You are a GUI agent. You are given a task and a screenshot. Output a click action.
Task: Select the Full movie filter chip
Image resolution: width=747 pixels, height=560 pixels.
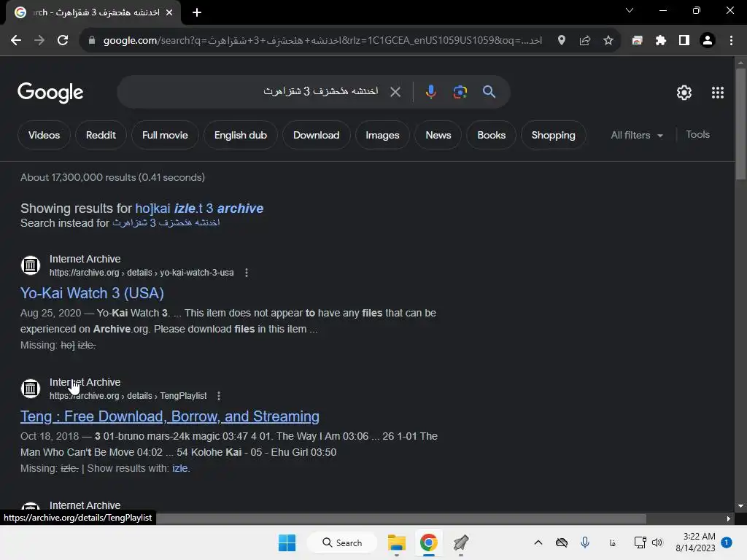[x=165, y=135]
